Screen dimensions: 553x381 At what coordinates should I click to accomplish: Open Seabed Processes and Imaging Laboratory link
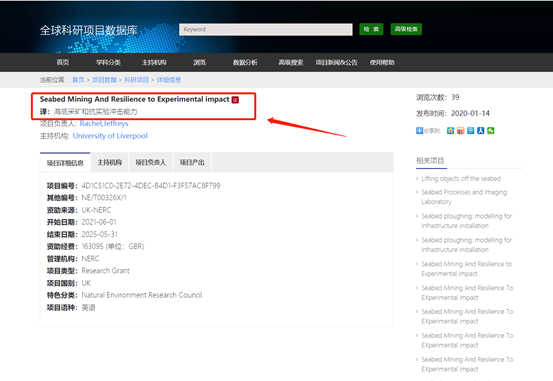464,197
